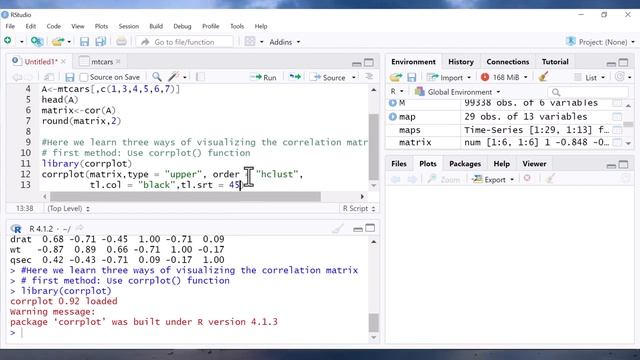
Task: Clear the console with the broom icon
Action: coord(338,229)
